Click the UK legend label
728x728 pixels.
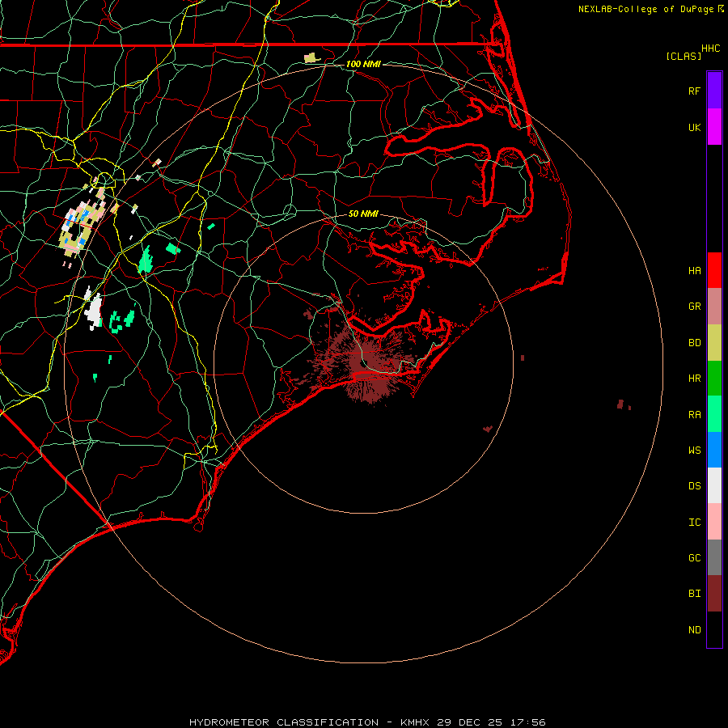point(694,127)
